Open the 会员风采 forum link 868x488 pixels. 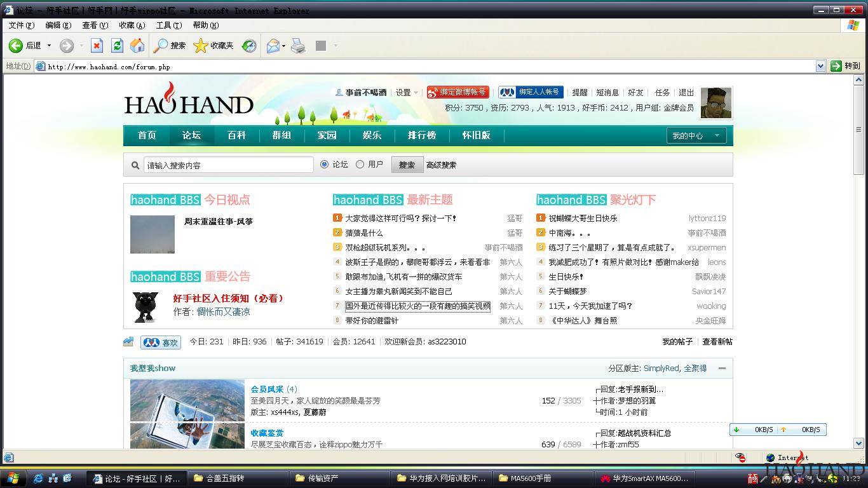pyautogui.click(x=267, y=390)
